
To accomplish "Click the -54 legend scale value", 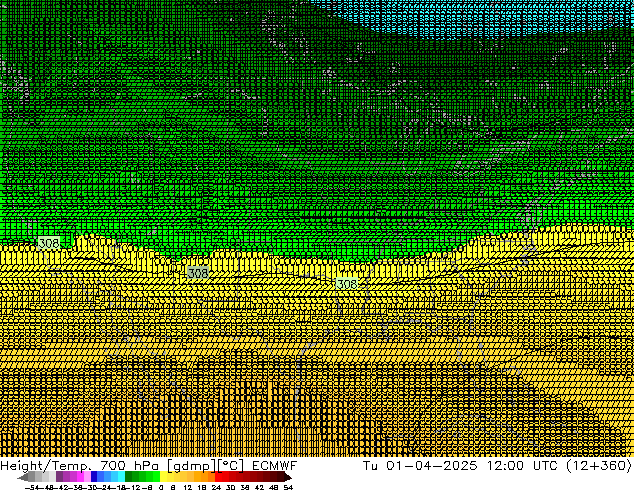I will 32,487.
